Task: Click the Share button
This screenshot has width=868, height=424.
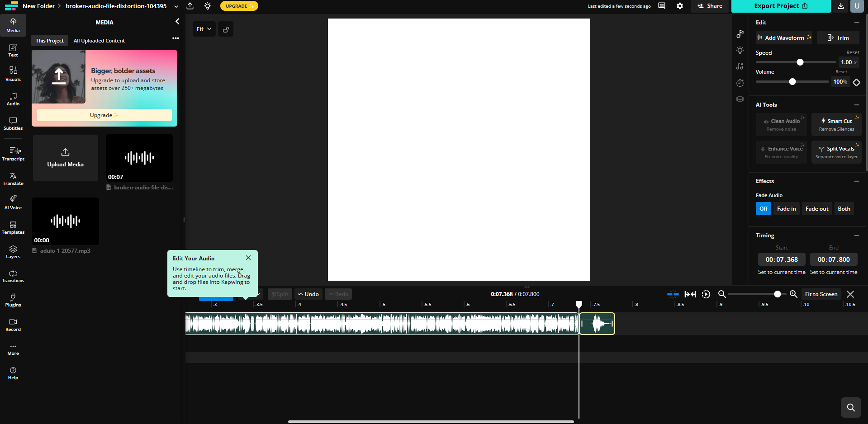Action: click(x=710, y=6)
